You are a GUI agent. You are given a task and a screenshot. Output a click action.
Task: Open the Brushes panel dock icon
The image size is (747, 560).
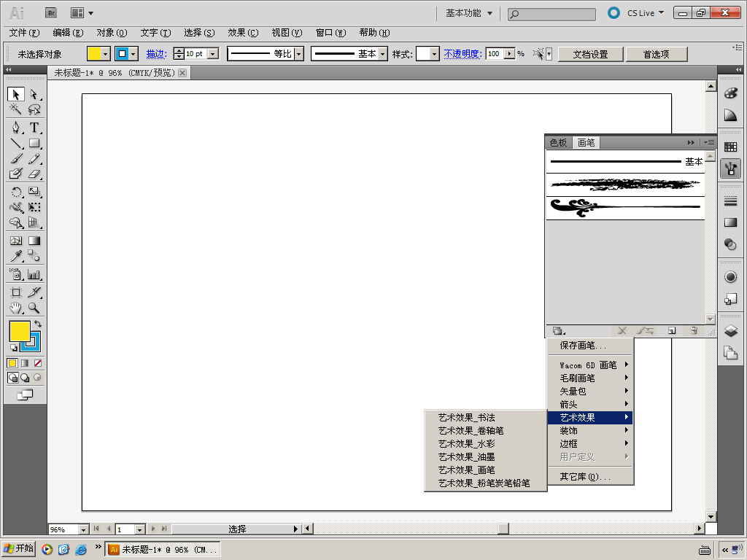[x=730, y=168]
